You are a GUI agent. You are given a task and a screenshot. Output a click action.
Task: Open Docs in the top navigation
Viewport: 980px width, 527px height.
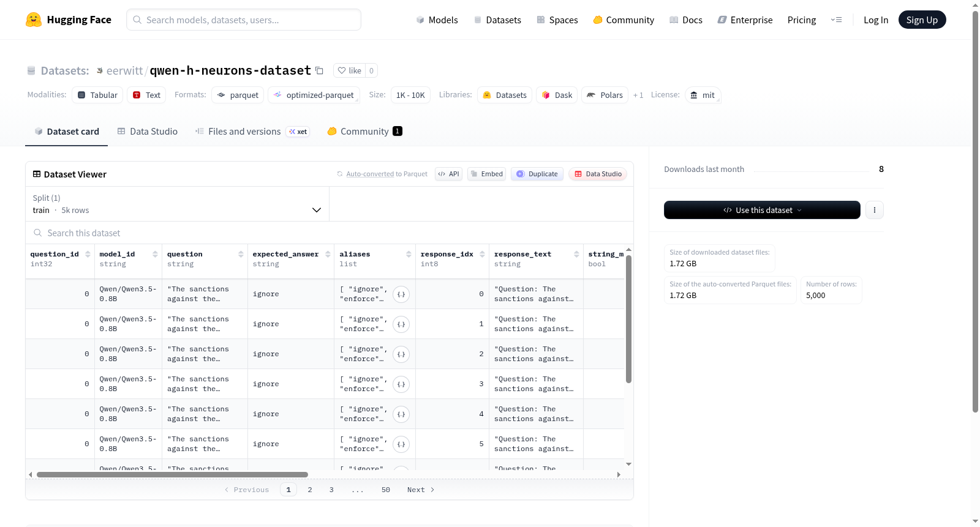[686, 20]
